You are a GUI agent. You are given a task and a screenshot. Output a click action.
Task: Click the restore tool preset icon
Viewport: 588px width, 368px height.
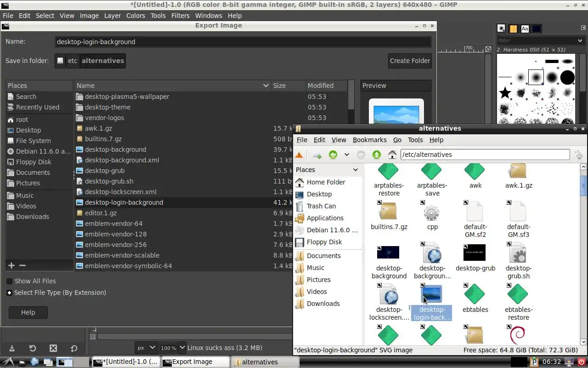[33, 348]
